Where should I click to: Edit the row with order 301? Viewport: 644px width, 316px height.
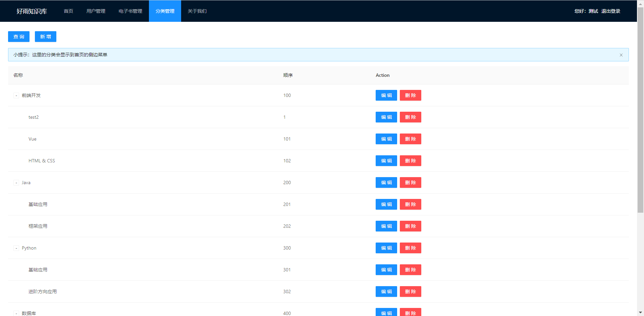point(386,270)
